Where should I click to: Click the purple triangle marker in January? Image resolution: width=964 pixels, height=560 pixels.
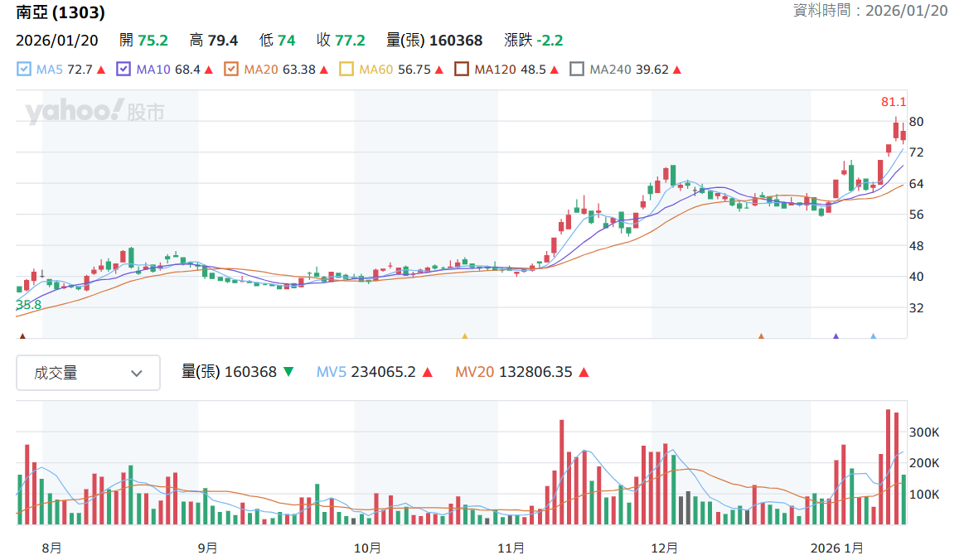836,336
